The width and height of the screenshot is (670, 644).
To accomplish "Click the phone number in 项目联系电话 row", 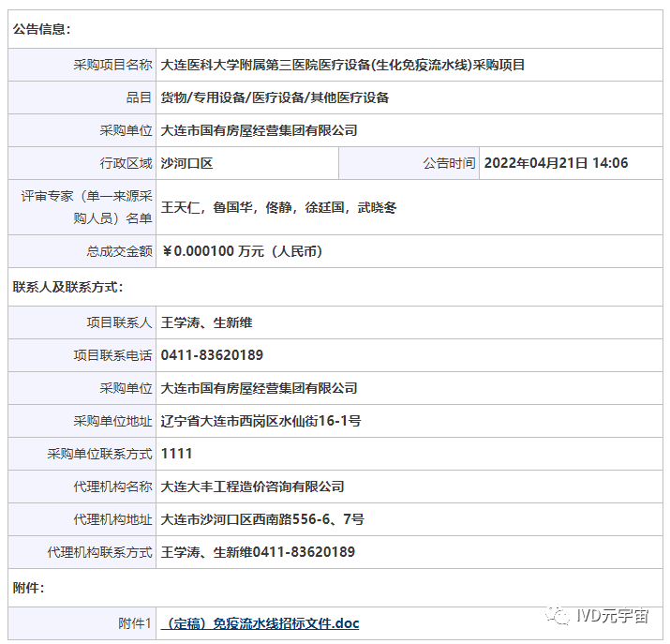I will [212, 355].
